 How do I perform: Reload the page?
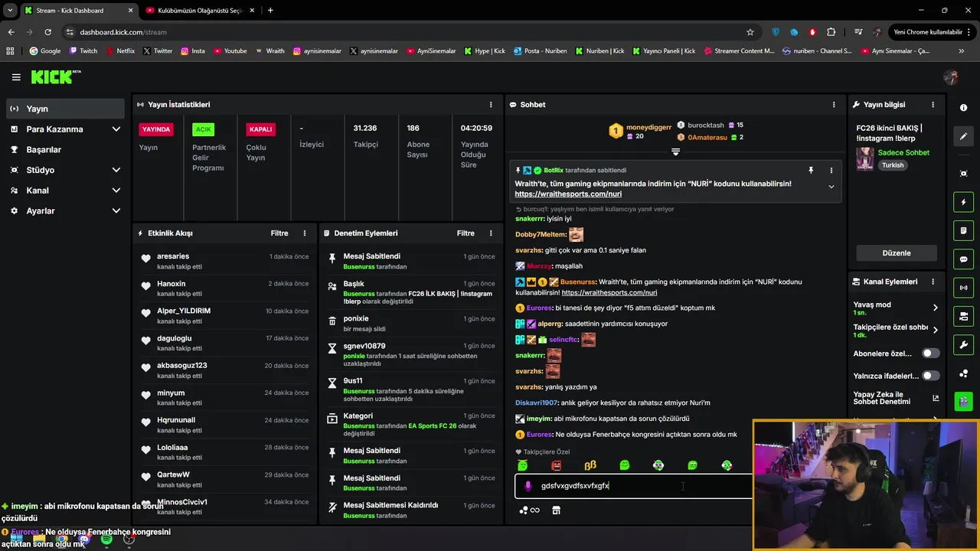(x=47, y=32)
